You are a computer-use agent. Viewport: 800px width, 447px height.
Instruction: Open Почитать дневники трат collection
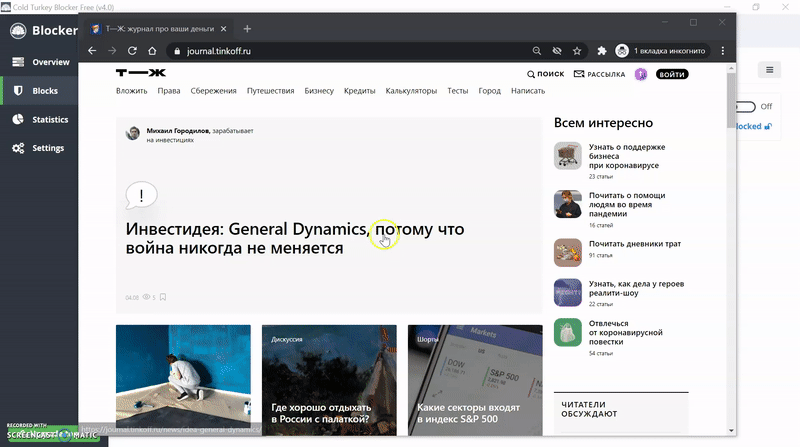(x=635, y=244)
